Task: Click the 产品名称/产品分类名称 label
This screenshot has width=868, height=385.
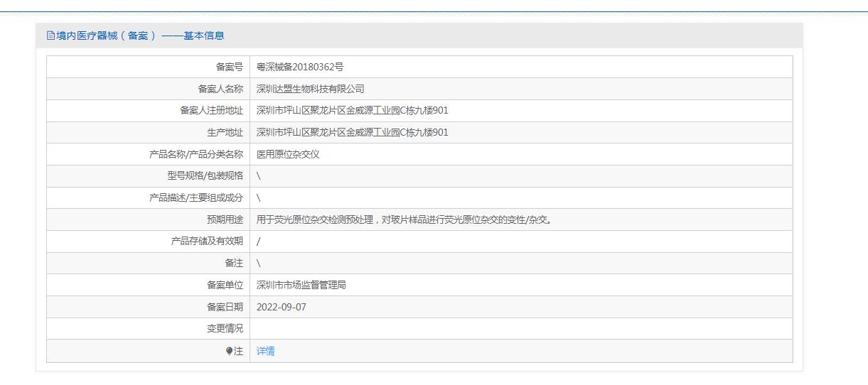Action: 196,154
